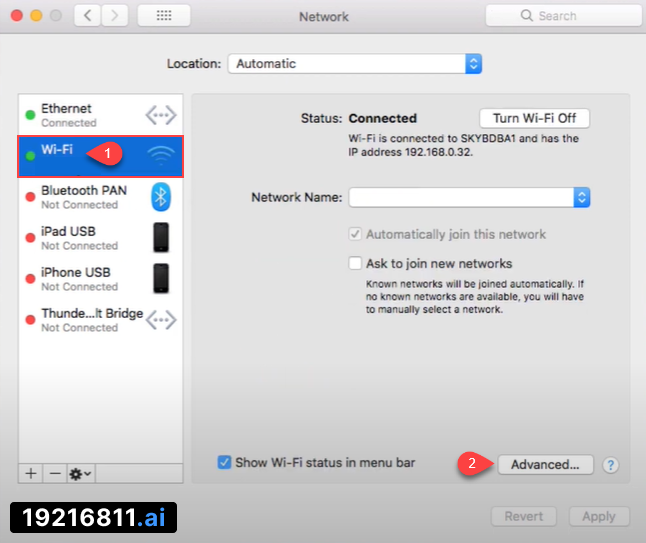Click the Search field in toolbar
This screenshot has height=543, width=646.
coord(564,16)
